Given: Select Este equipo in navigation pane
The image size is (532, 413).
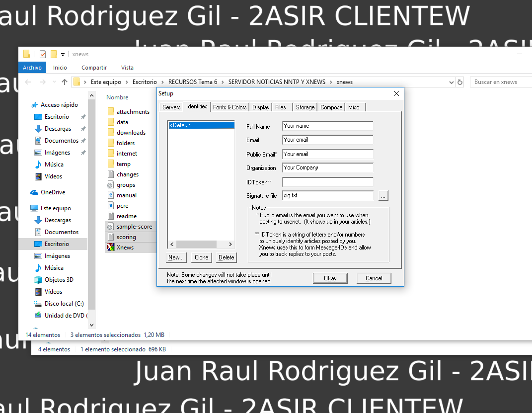Looking at the screenshot, I should pos(56,208).
